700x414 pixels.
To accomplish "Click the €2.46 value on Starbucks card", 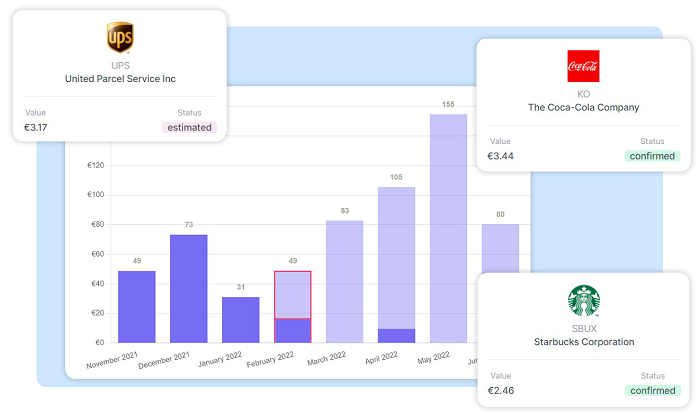I will [500, 390].
